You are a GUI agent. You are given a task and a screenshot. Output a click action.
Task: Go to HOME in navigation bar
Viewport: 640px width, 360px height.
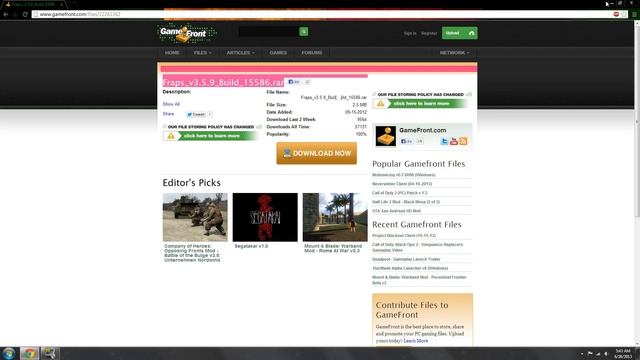pos(172,53)
